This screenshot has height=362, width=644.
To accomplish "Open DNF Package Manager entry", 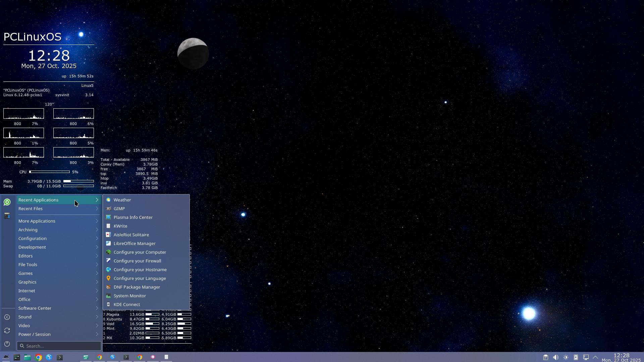I will tap(137, 287).
